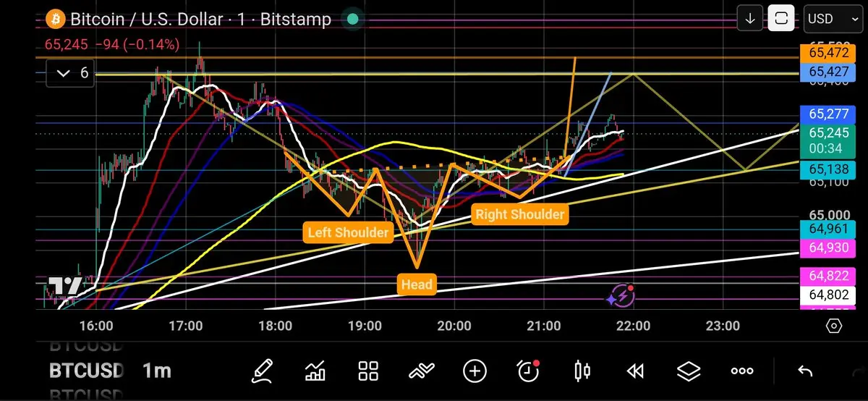Open the chart settings hexagon icon
Image resolution: width=868 pixels, height=401 pixels.
coord(833,326)
